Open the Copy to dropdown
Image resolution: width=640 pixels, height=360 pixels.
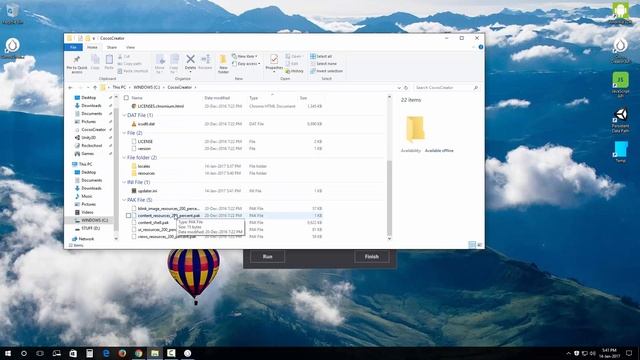pos(174,64)
